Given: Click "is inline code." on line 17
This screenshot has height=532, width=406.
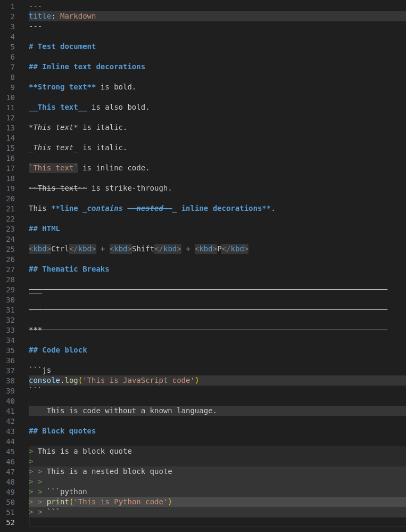Looking at the screenshot, I should (116, 168).
